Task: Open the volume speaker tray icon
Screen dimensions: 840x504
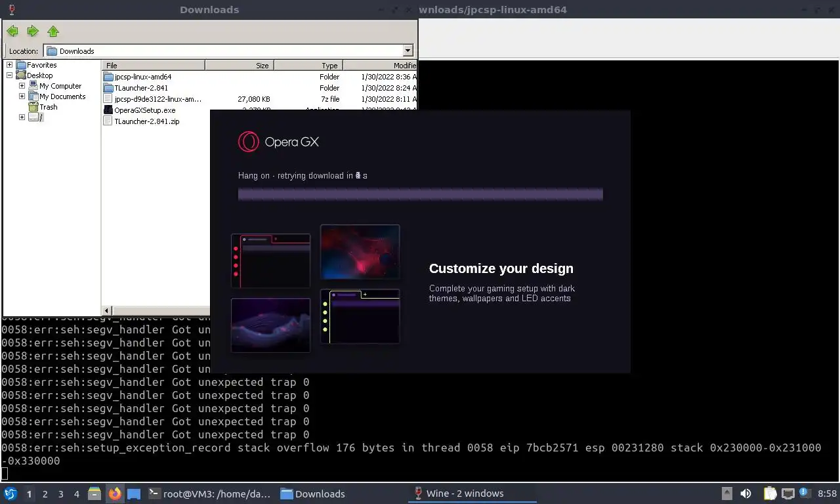Action: pos(746,493)
